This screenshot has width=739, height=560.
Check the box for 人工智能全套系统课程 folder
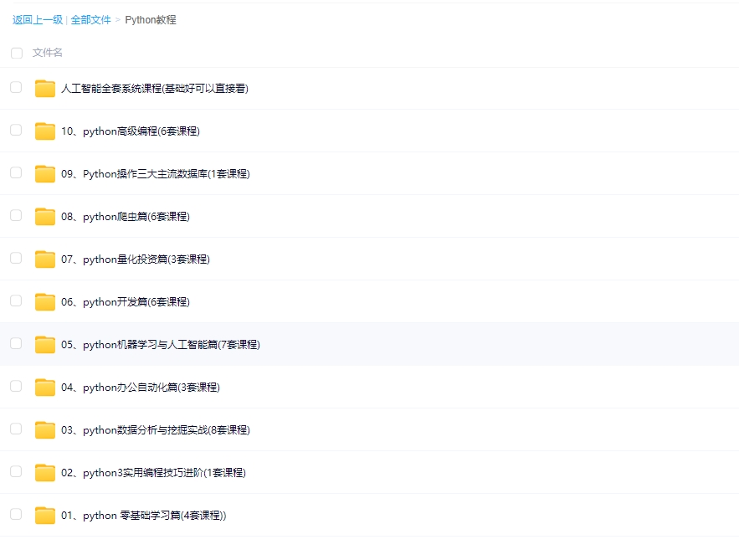tap(16, 87)
